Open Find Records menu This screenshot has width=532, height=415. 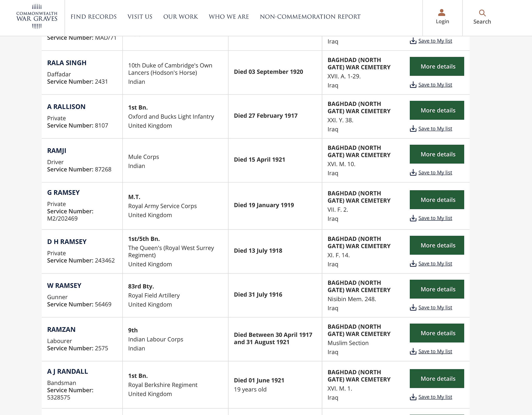[94, 17]
